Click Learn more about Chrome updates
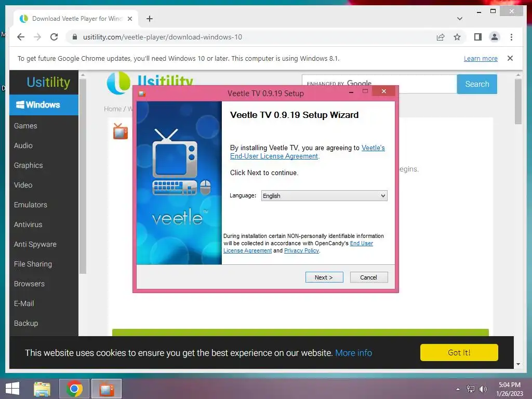Viewport: 532px width, 399px height. (481, 58)
